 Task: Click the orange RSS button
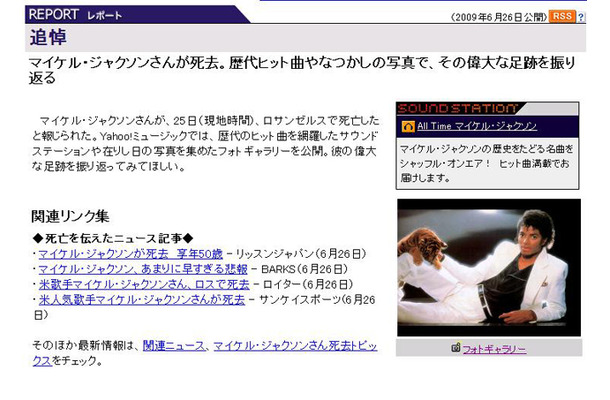tap(562, 16)
